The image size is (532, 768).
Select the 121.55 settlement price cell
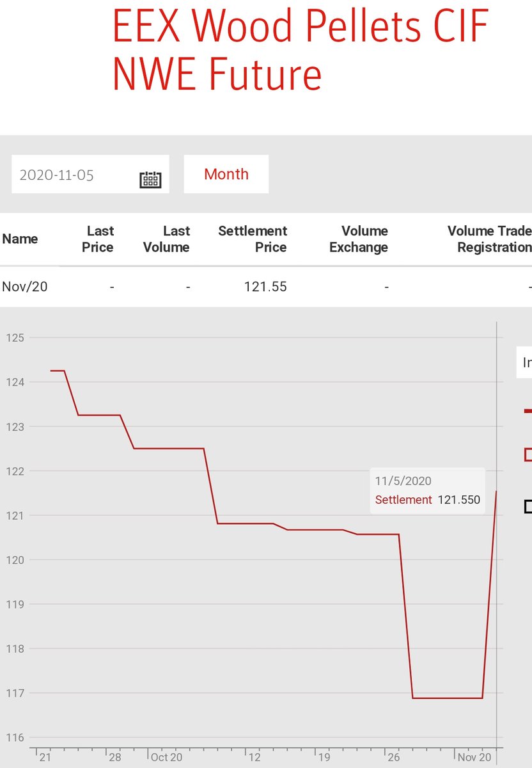click(x=265, y=287)
